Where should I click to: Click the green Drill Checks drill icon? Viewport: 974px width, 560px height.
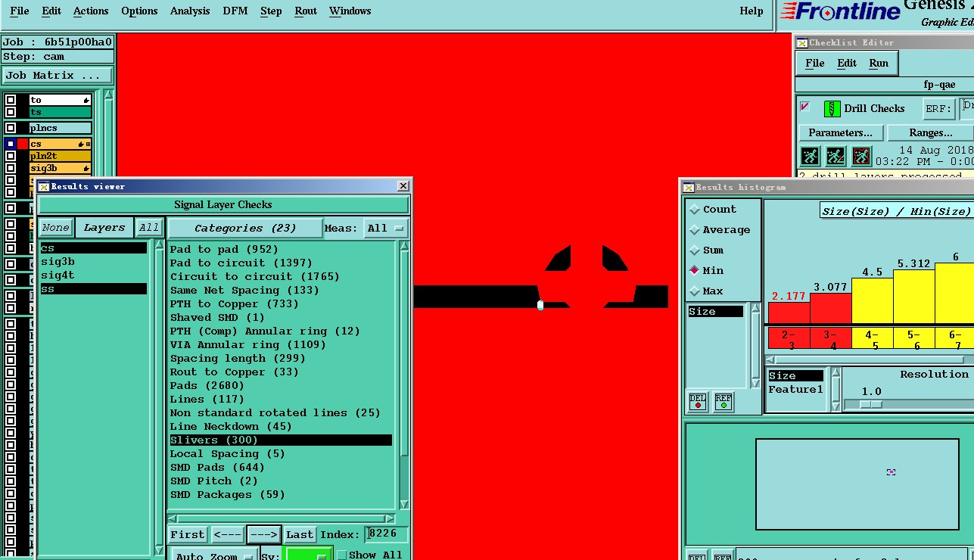pos(832,109)
